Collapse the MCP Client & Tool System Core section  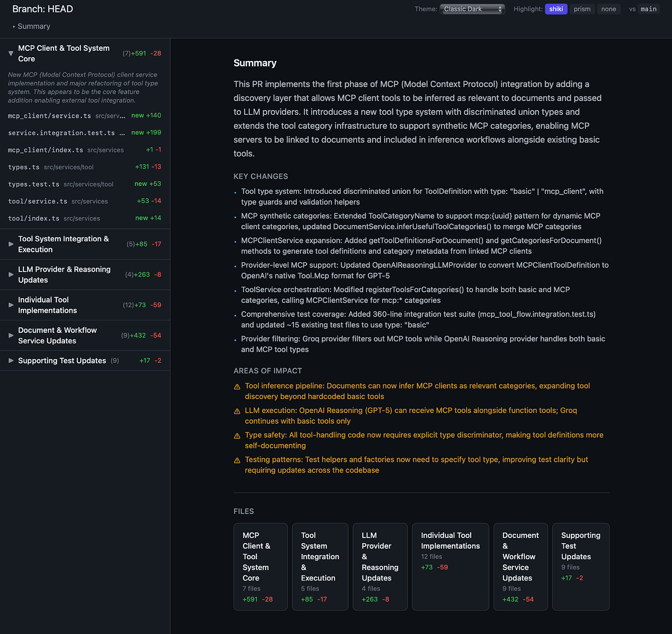coord(11,53)
